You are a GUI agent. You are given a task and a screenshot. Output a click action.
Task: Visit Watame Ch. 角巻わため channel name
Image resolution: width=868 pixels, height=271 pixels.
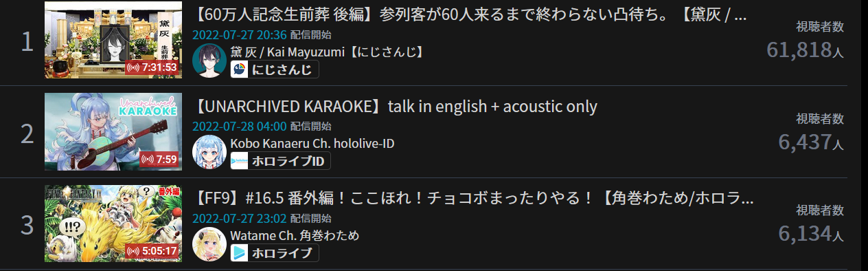(x=295, y=235)
